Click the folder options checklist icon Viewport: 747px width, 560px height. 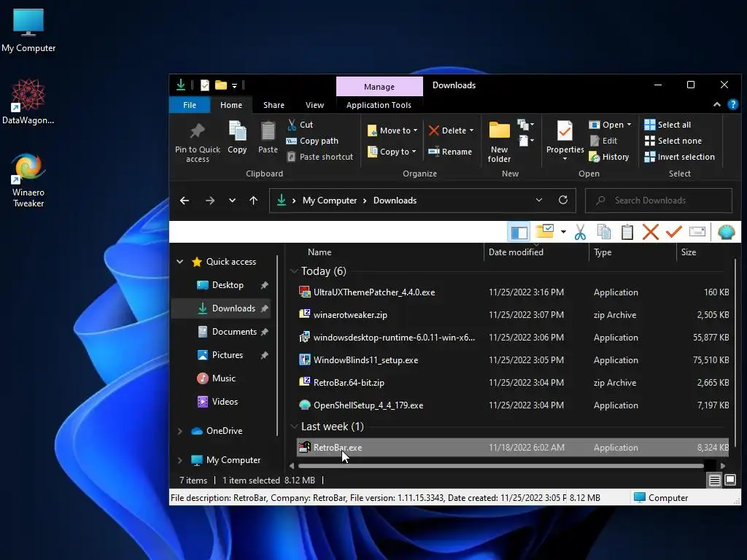544,231
